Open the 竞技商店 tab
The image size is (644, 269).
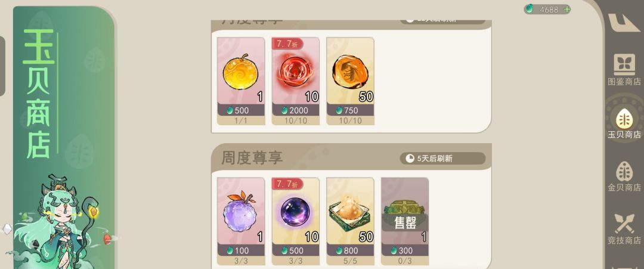point(624,229)
